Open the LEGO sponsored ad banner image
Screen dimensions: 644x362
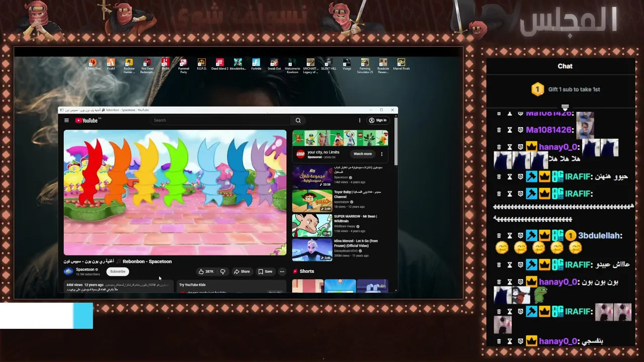(x=340, y=138)
